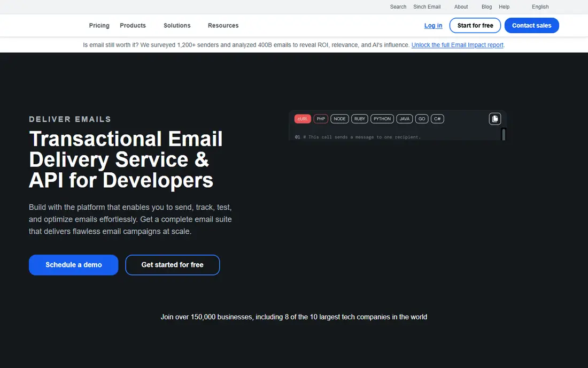Image resolution: width=588 pixels, height=368 pixels.
Task: Expand the About menu
Action: 461,7
